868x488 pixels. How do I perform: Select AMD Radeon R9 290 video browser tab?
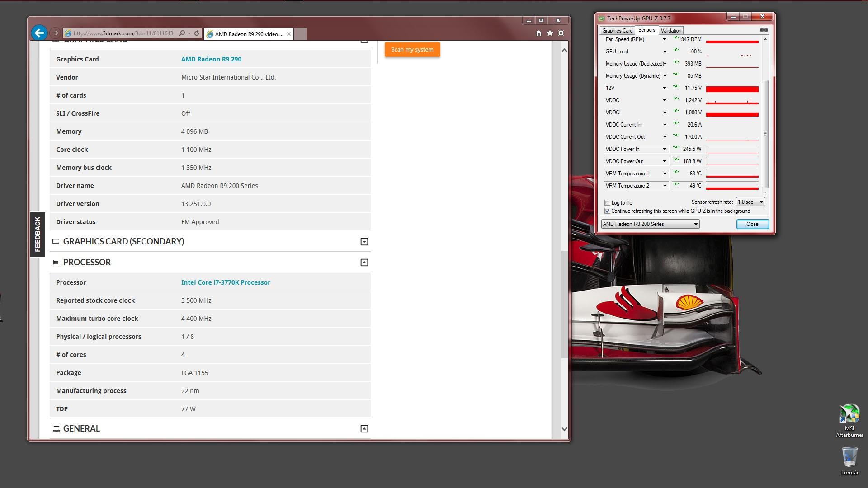click(x=249, y=34)
